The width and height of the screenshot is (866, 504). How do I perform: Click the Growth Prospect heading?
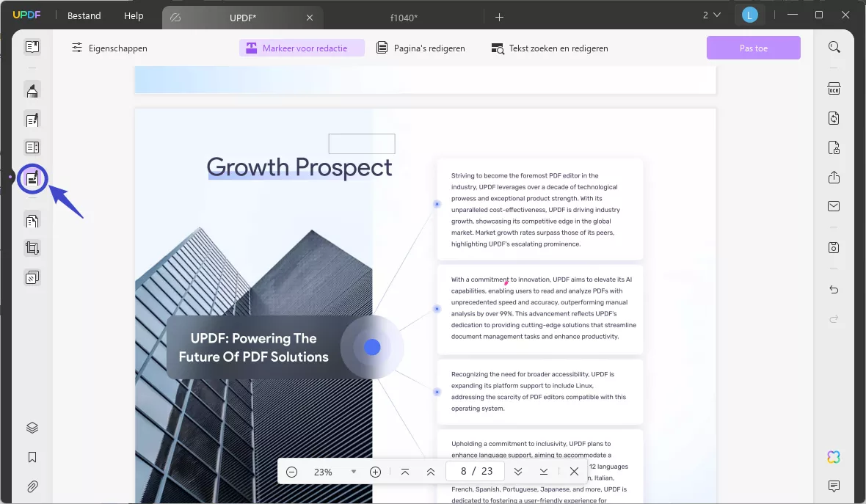pos(299,167)
